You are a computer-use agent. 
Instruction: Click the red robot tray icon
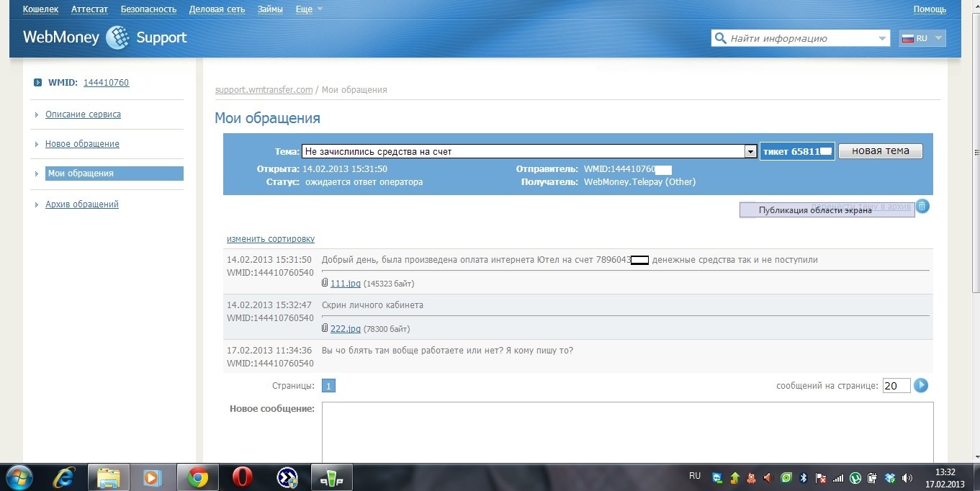[751, 477]
